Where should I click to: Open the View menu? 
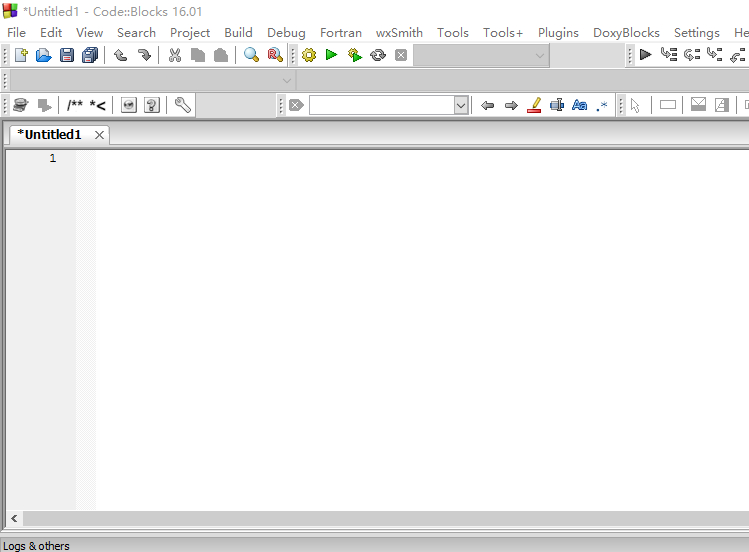(x=89, y=32)
